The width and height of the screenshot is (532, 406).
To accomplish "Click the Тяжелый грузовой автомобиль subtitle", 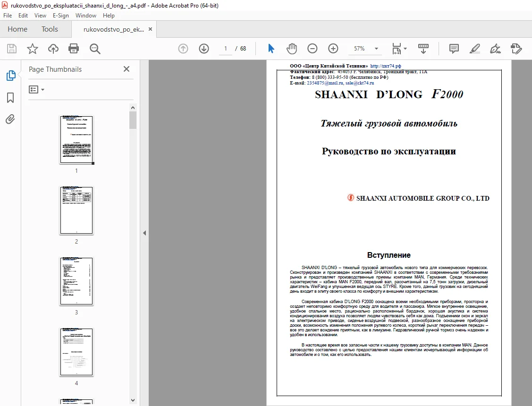I will point(389,124).
